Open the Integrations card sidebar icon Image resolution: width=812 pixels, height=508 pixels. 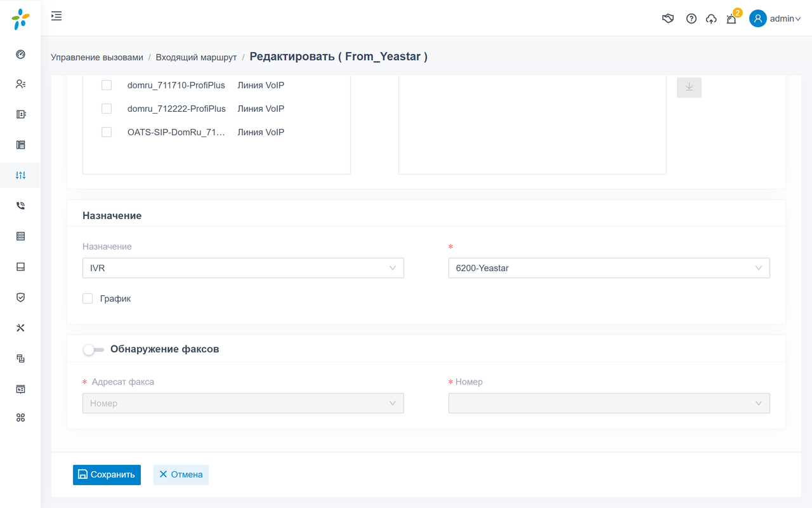pos(20,389)
